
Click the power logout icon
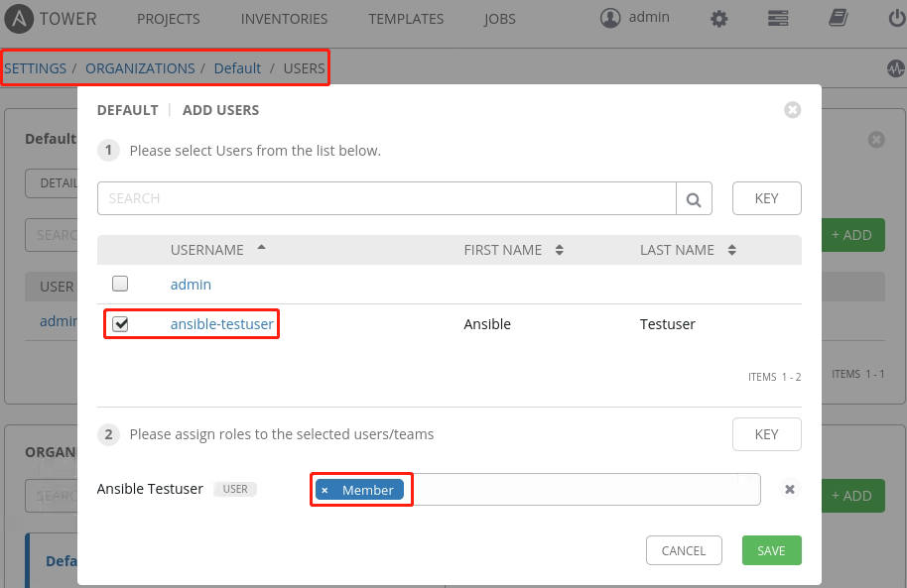click(896, 19)
